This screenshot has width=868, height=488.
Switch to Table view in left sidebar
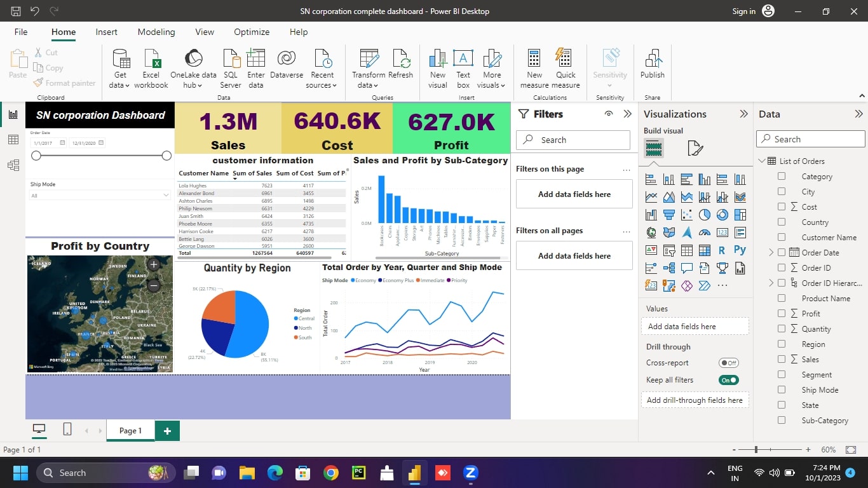coord(13,140)
